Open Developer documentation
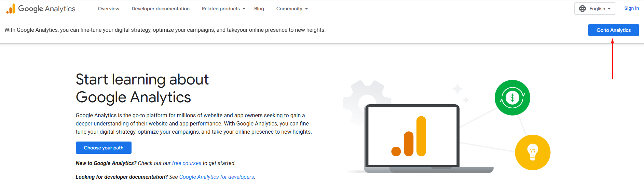The width and height of the screenshot is (644, 187). click(x=161, y=9)
